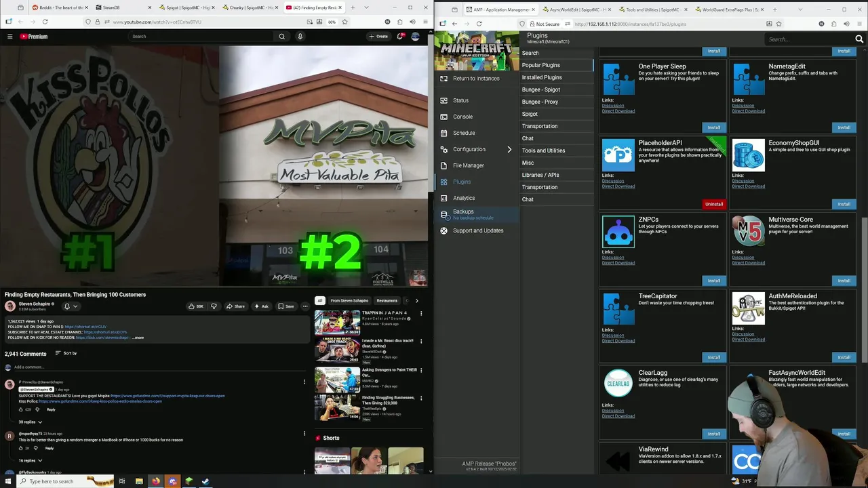Select the Bungee - Spigot category
This screenshot has width=868, height=488.
click(x=556, y=89)
